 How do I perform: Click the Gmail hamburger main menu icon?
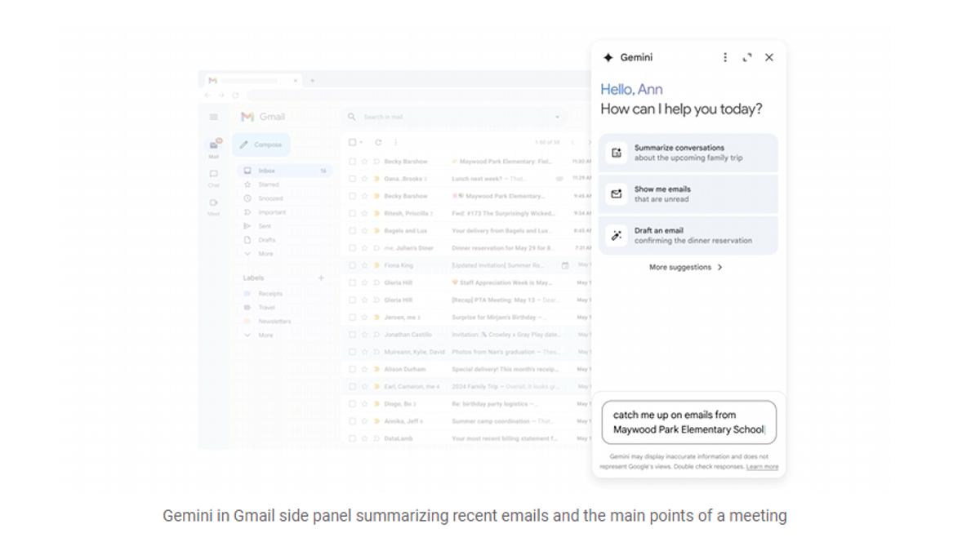(x=214, y=117)
